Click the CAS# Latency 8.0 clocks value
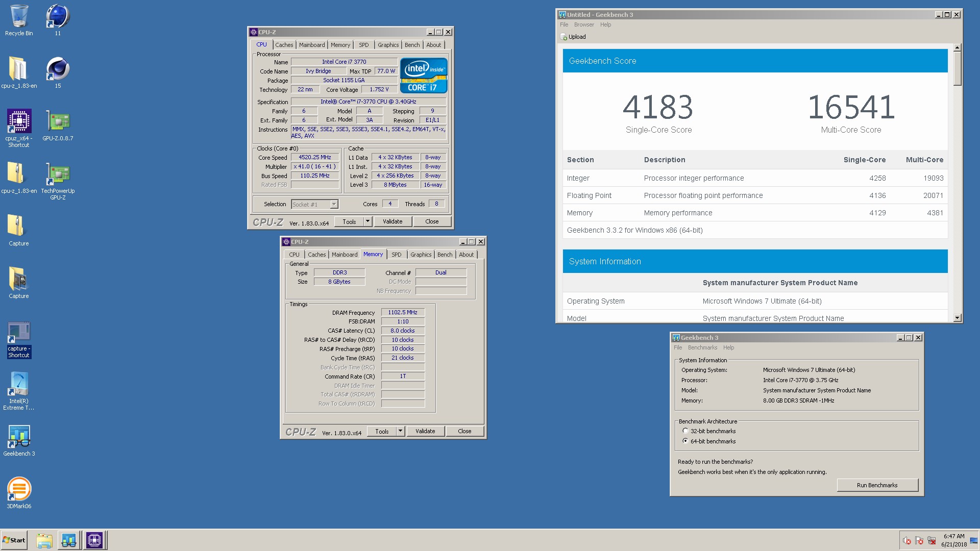The image size is (980, 551). pyautogui.click(x=403, y=331)
